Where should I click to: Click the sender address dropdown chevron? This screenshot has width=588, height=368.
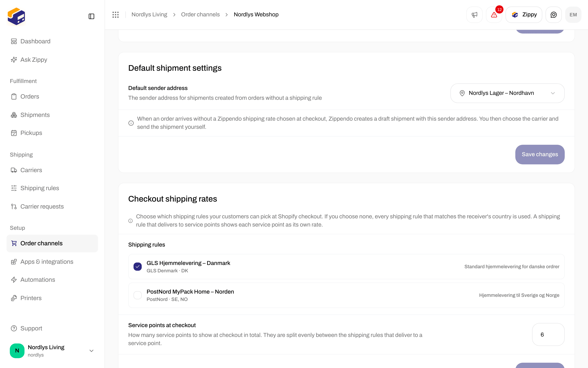[x=553, y=93]
